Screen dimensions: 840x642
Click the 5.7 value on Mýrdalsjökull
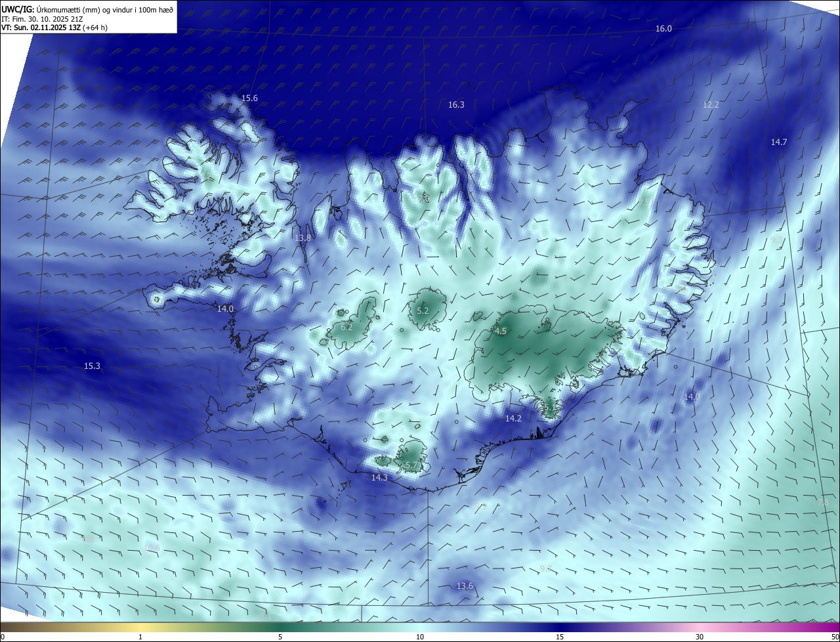tap(411, 465)
